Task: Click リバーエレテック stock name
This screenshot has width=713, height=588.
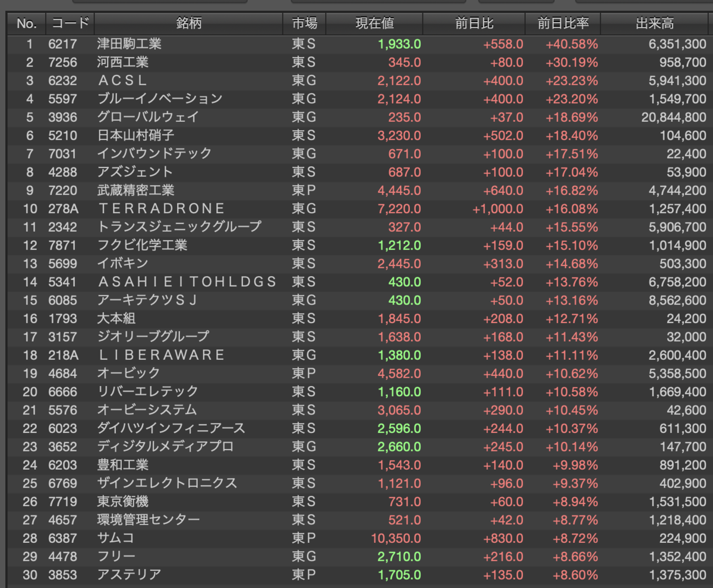Action: [x=148, y=391]
